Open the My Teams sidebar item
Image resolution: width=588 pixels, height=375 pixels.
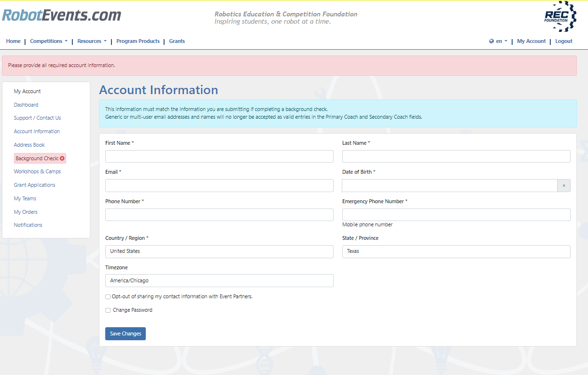[x=25, y=198]
